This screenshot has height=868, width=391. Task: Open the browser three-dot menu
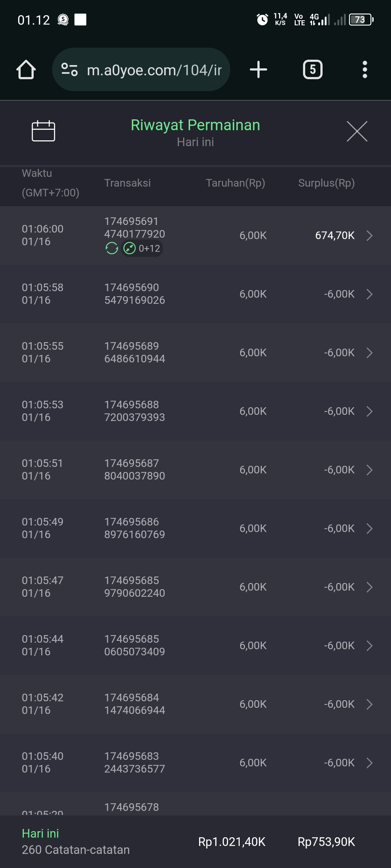[x=365, y=69]
